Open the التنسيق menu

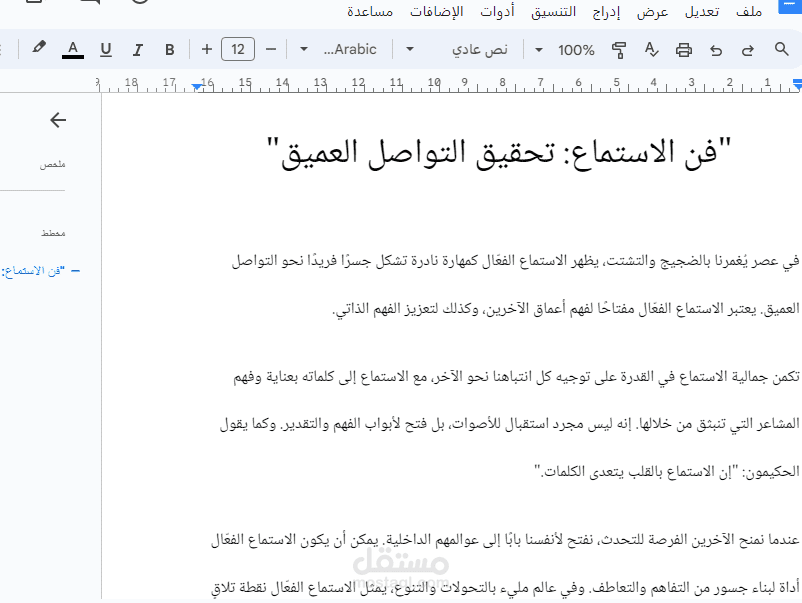tap(553, 12)
